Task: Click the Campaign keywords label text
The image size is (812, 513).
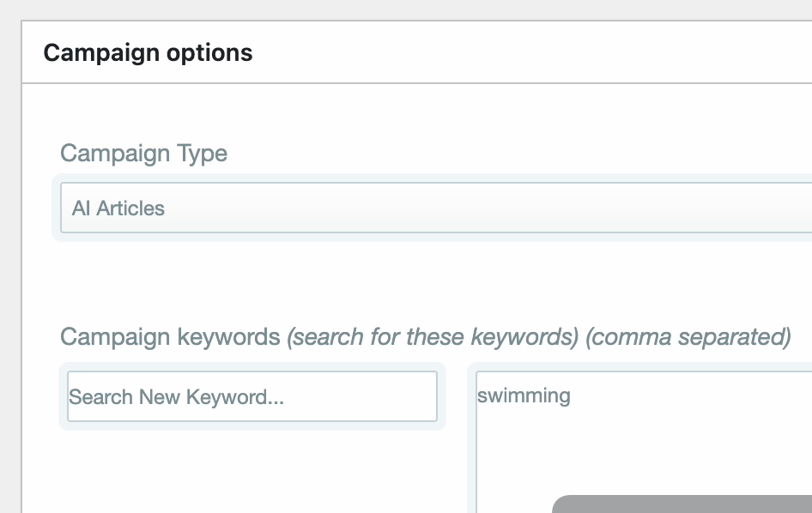Action: 170,336
